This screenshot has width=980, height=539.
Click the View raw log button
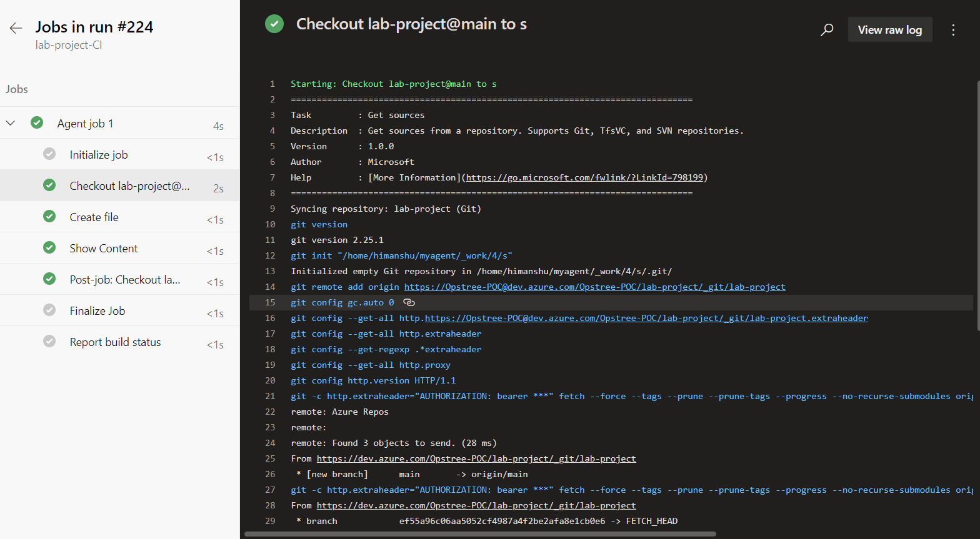[890, 29]
